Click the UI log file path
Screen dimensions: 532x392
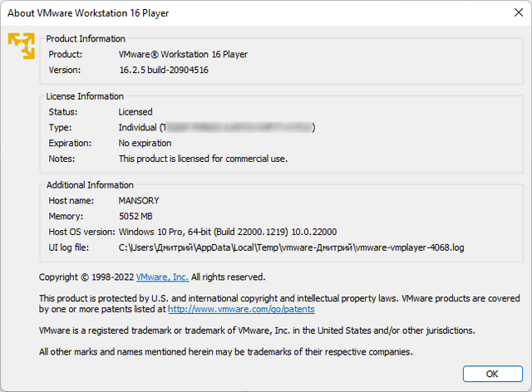(290, 247)
